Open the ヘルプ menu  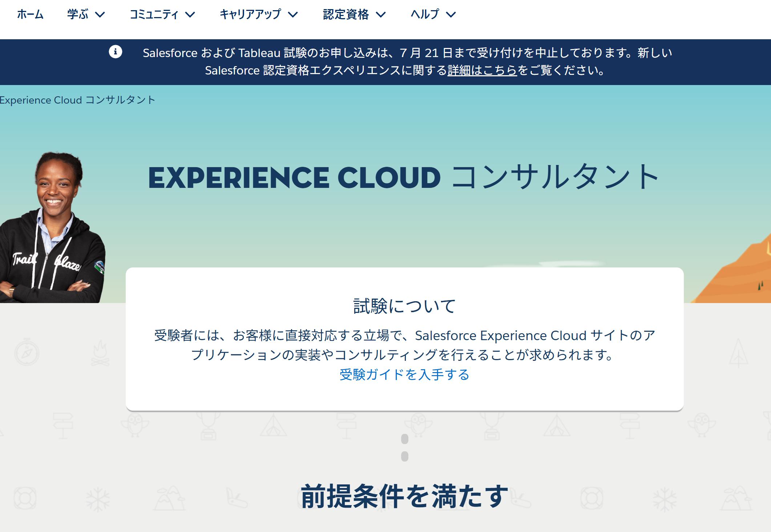point(425,15)
